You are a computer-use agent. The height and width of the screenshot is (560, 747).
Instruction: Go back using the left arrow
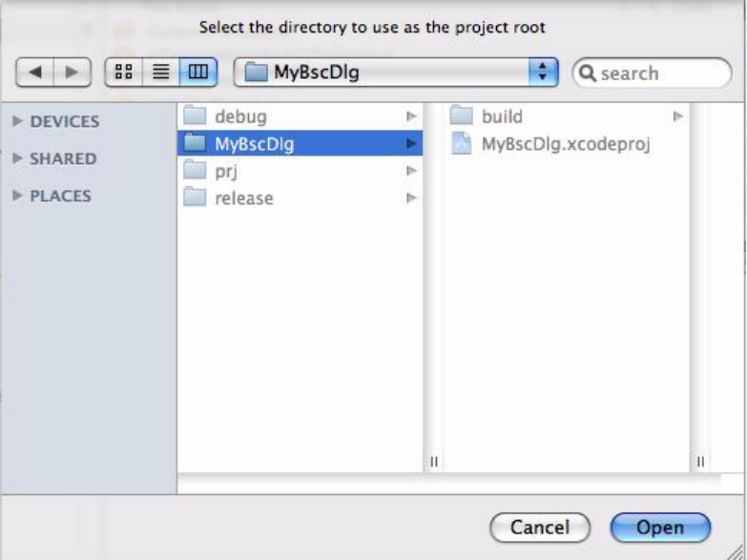[34, 72]
